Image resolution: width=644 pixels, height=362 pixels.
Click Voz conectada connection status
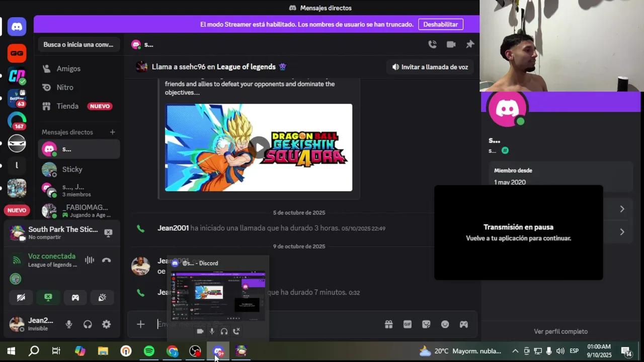(51, 256)
